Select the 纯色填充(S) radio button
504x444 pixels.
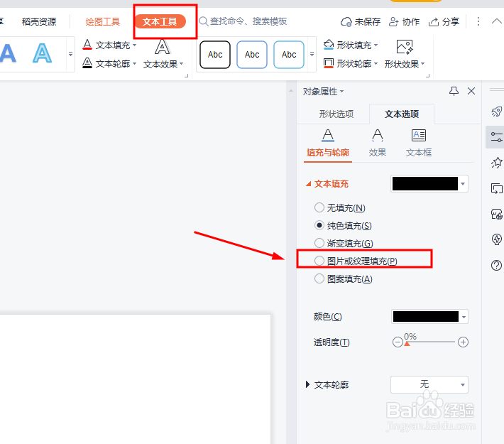tap(319, 225)
